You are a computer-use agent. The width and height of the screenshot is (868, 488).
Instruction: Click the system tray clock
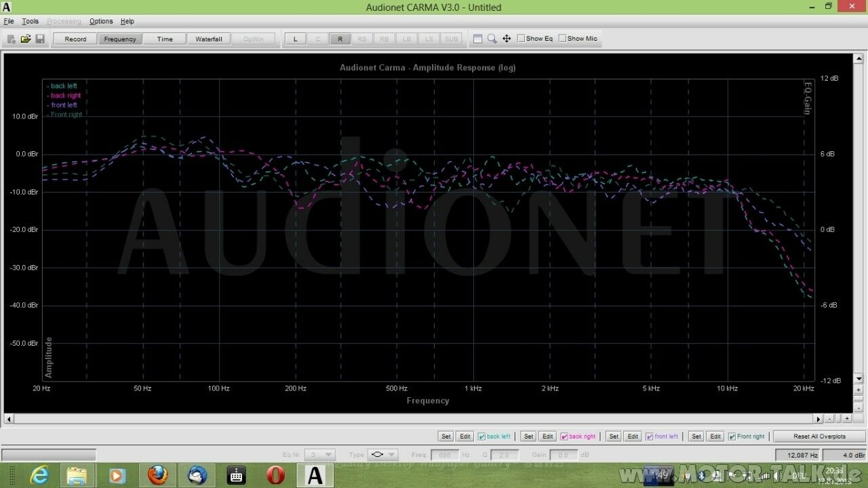pyautogui.click(x=835, y=475)
